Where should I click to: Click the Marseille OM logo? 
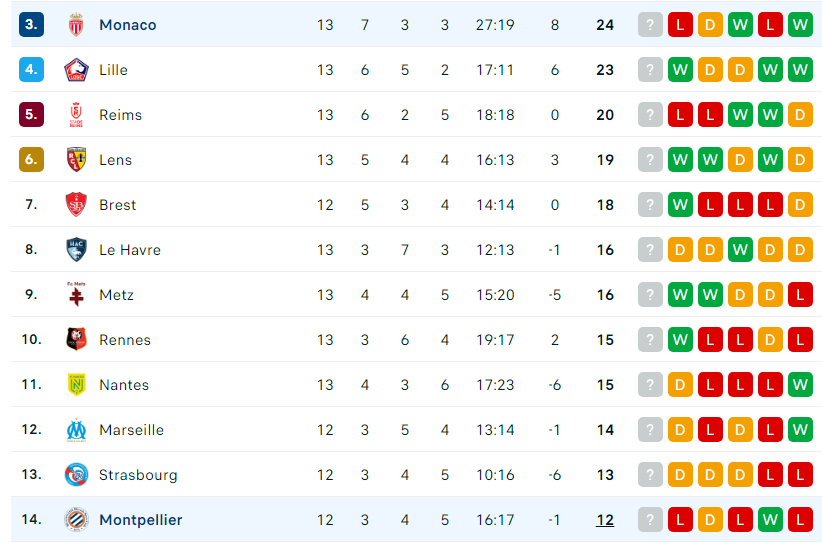[76, 430]
